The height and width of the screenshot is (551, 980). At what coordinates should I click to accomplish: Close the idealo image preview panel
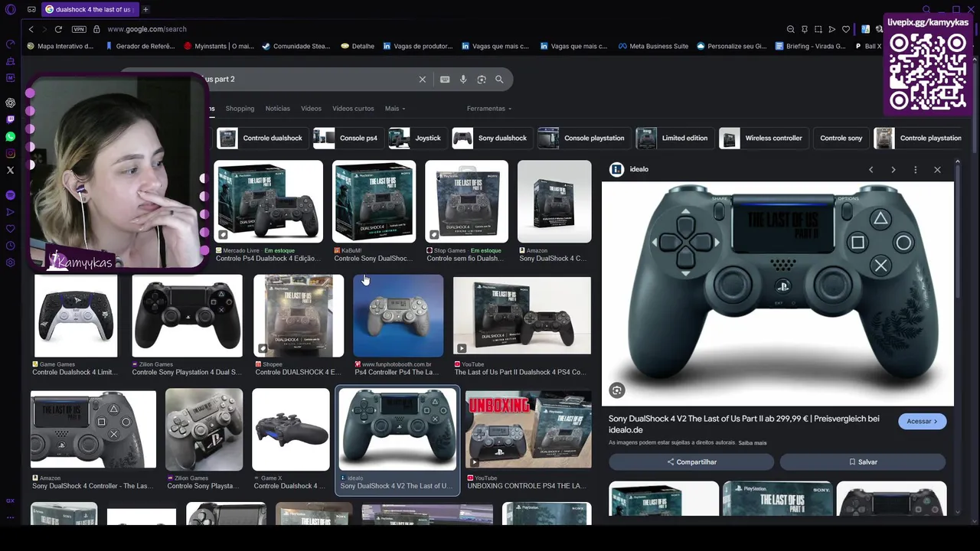tap(937, 169)
